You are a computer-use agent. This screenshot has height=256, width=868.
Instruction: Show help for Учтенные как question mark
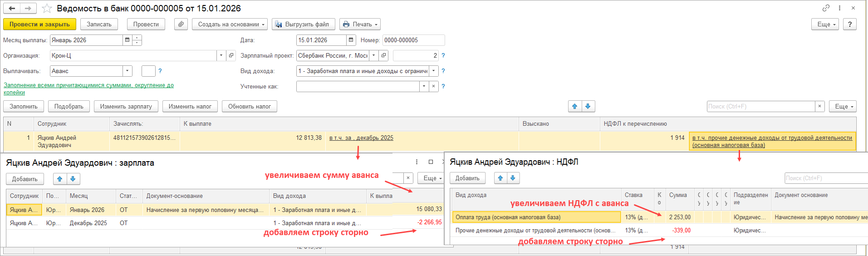[443, 86]
